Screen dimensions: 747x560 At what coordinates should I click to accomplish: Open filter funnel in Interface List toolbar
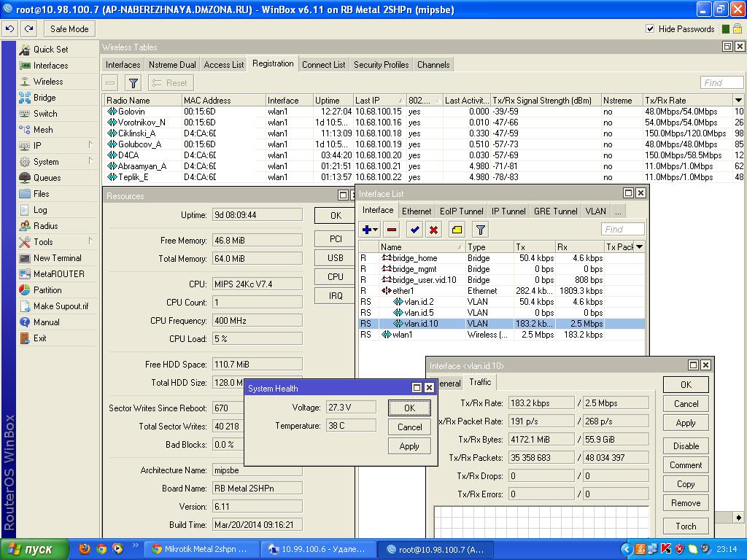481,230
